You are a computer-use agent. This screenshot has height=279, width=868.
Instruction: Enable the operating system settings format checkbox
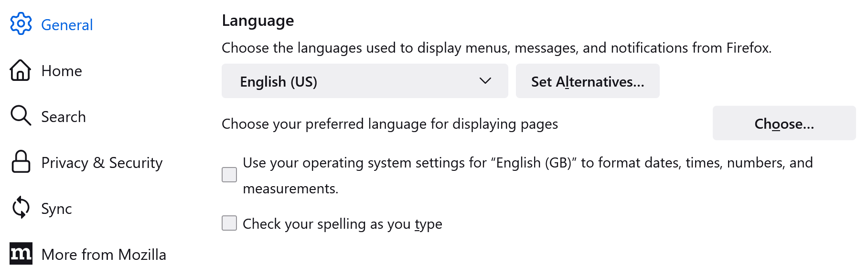pos(229,175)
